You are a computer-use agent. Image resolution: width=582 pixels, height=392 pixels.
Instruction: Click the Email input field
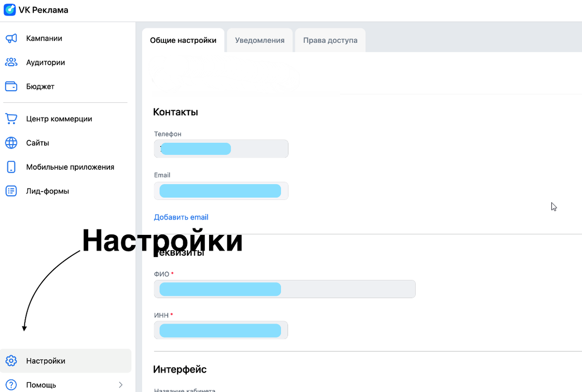pos(221,191)
